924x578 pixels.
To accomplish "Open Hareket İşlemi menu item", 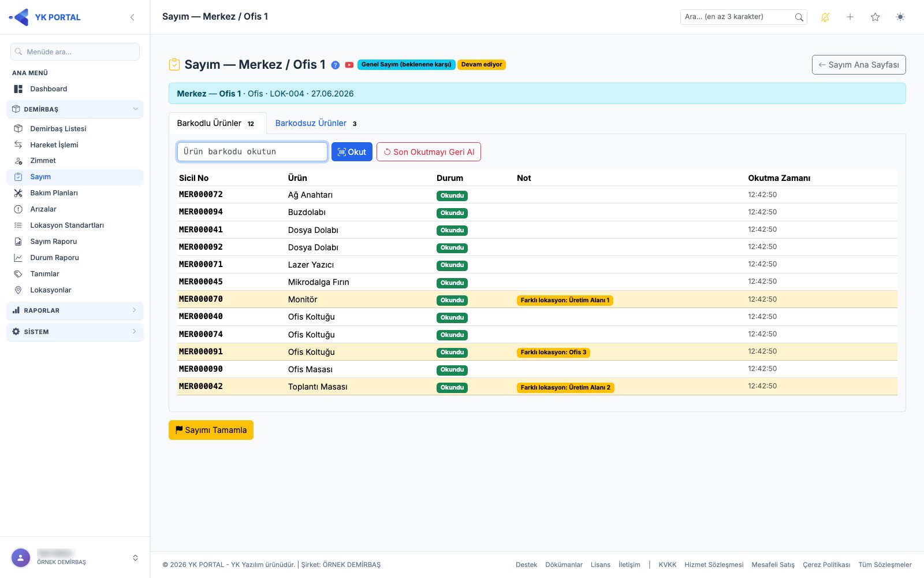I will tap(75, 145).
